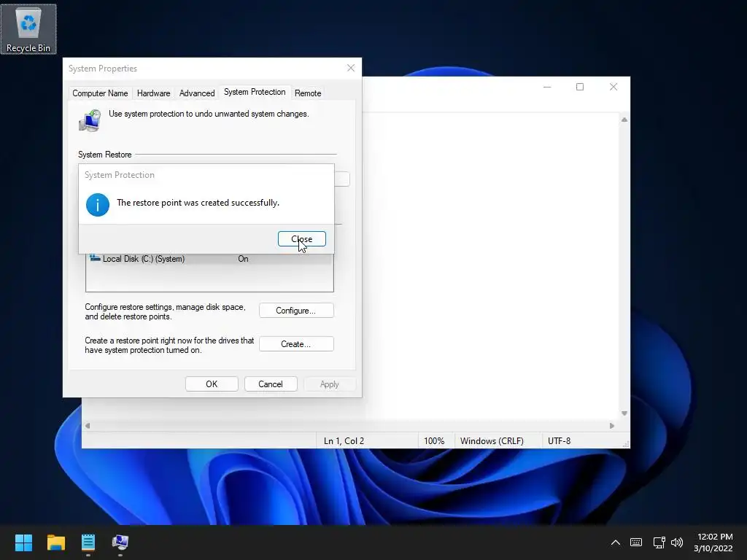Click the Configure... button

[296, 311]
